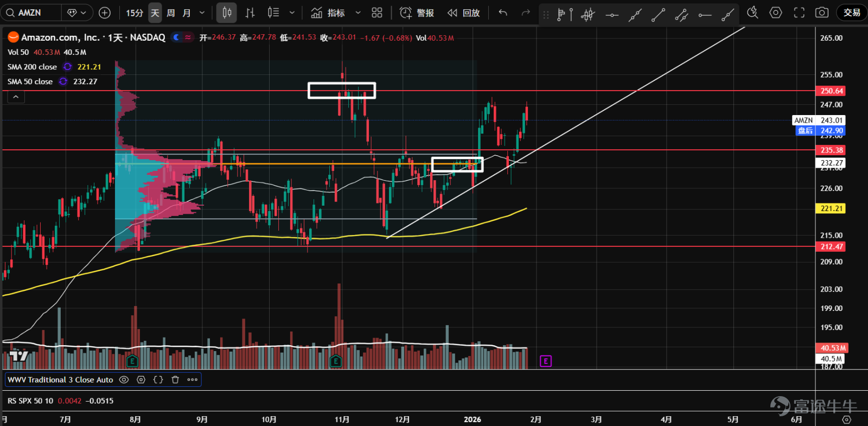Click the TradingView logo on the chart

[19, 356]
